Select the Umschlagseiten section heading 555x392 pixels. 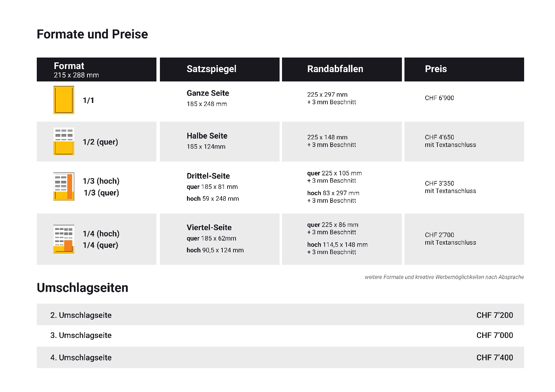83,288
